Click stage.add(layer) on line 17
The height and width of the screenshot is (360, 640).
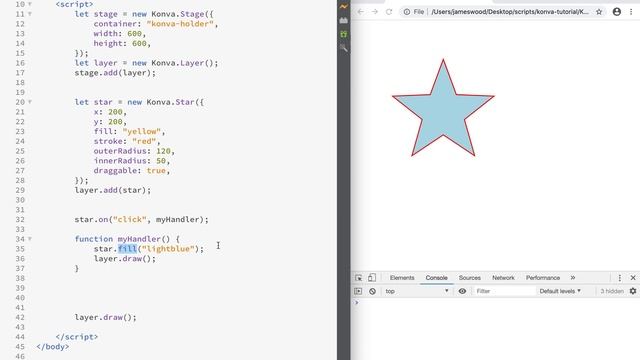pos(115,73)
